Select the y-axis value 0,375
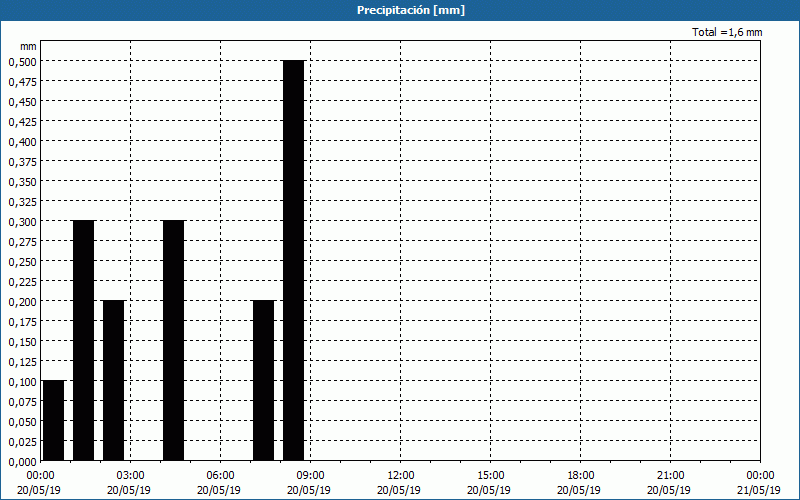Screen dimensions: 800x500 22,162
